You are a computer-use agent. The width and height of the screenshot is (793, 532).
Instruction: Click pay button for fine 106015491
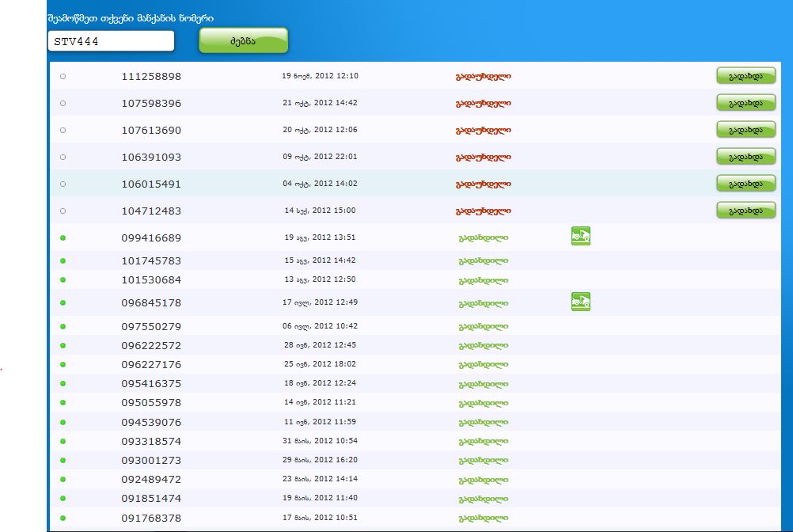(746, 184)
